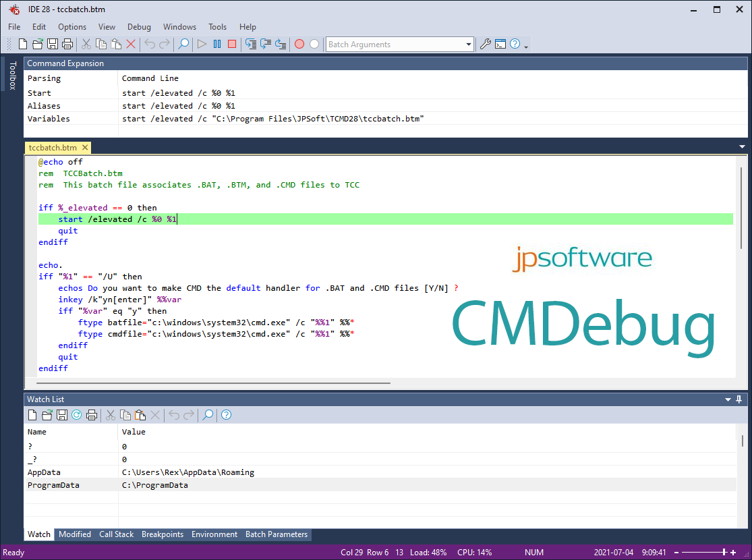Open Find using the magnifier toolbar icon

183,43
